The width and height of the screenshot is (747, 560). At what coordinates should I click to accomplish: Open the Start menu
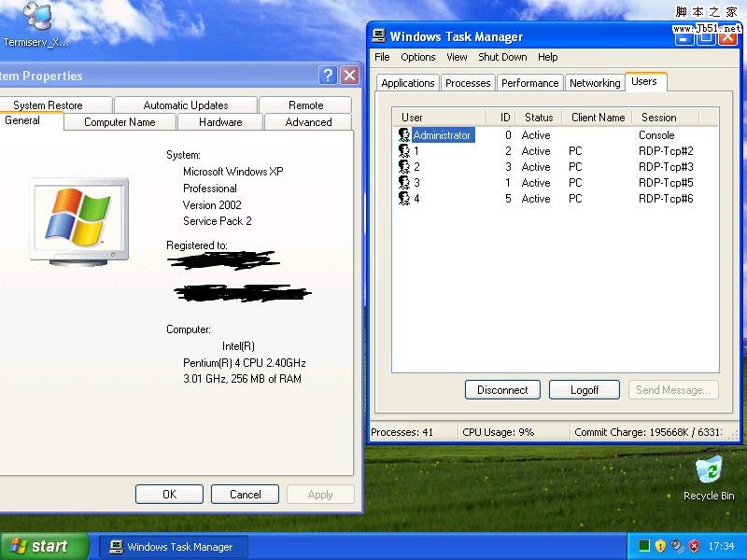coord(45,546)
